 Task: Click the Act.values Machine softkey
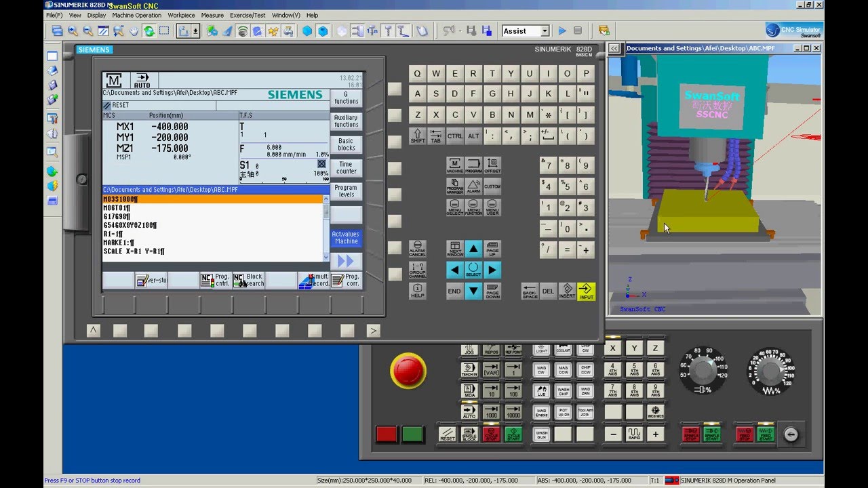pyautogui.click(x=346, y=238)
